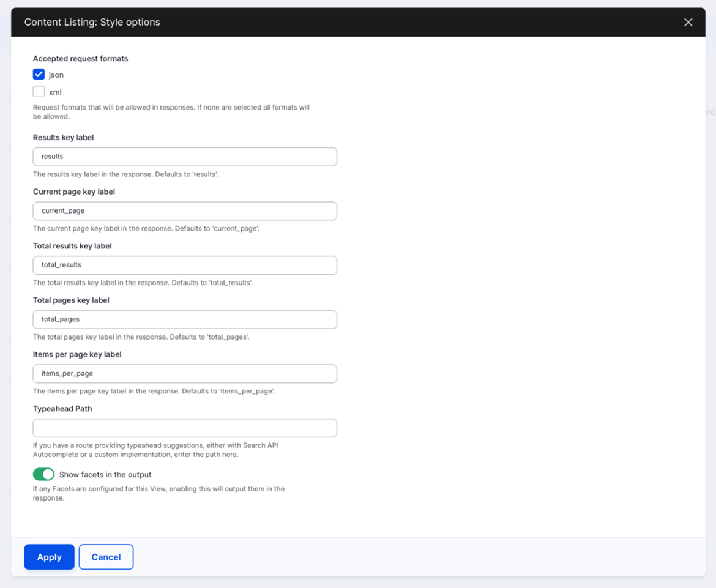Disable Show facets in the output
716x588 pixels.
[43, 474]
